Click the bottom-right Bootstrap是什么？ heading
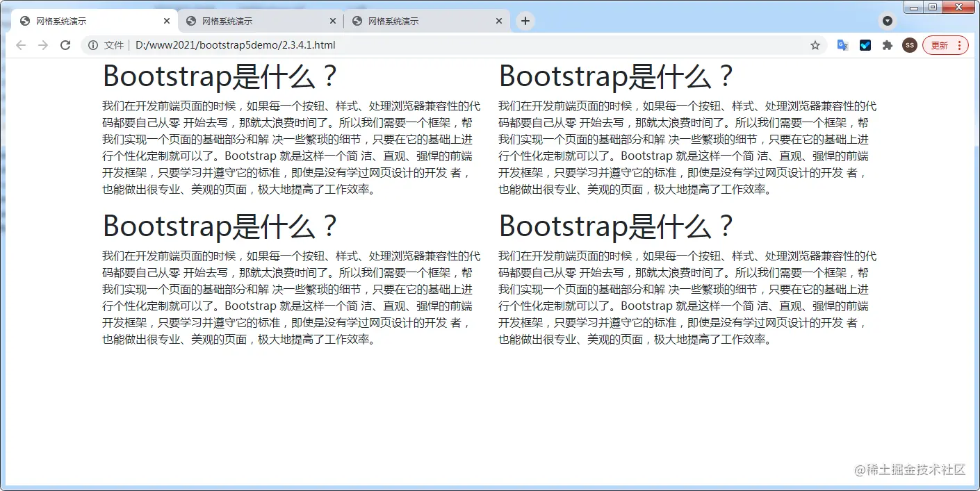980x491 pixels. tap(616, 226)
